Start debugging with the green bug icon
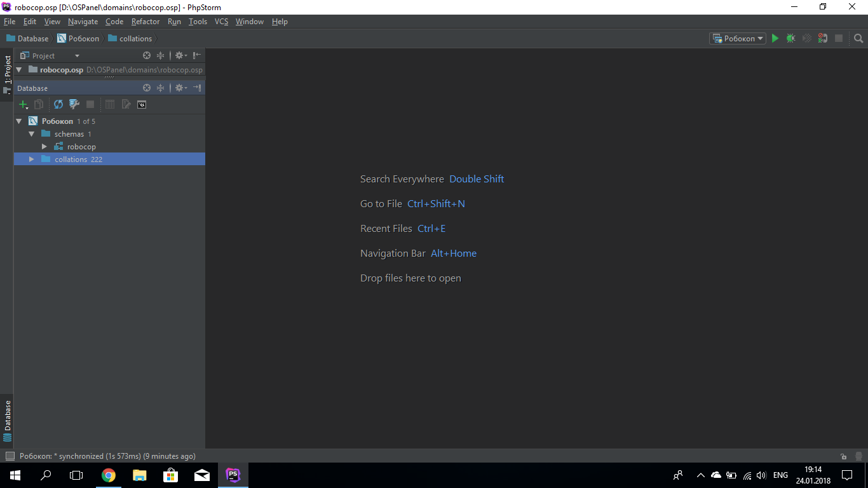Viewport: 868px width, 488px height. (790, 38)
